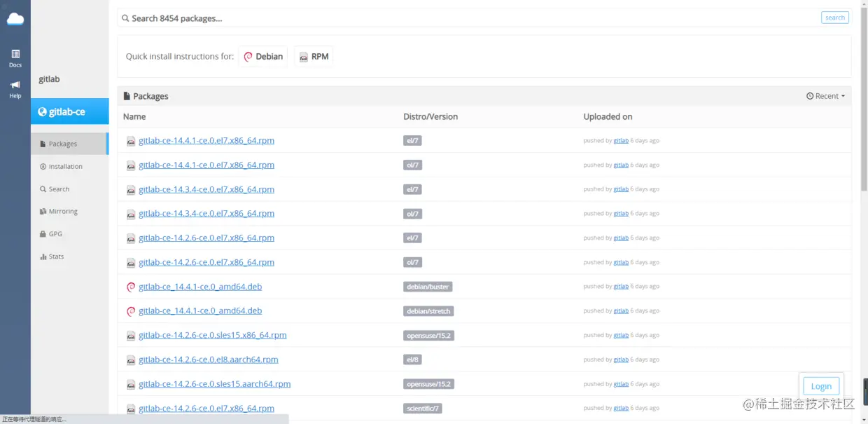This screenshot has height=424, width=868.
Task: Open gitlab-ce-14.3.4 el7 rpm link in el/7 row
Action: click(x=206, y=190)
